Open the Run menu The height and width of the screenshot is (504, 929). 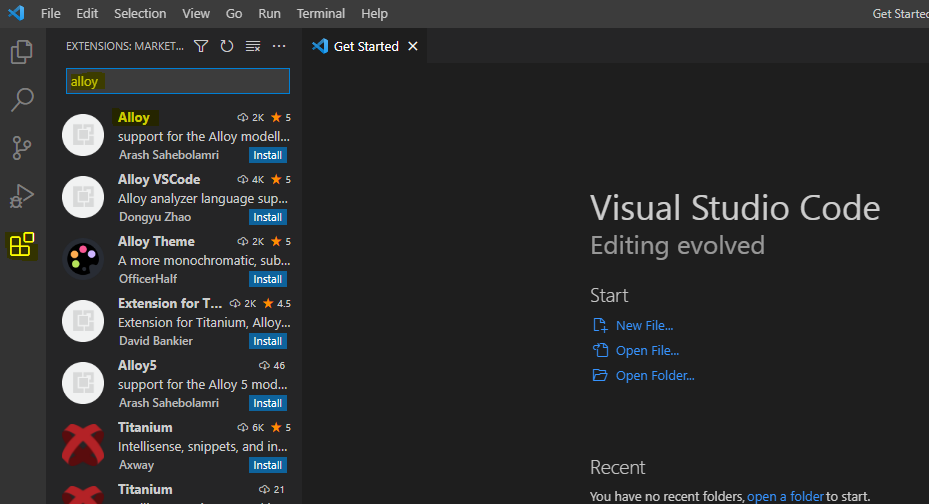(269, 13)
